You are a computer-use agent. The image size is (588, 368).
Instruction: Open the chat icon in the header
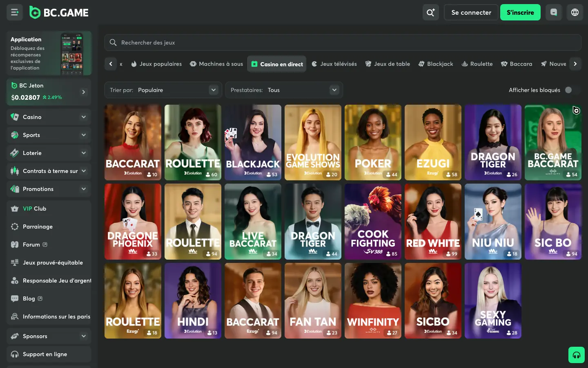pyautogui.click(x=554, y=12)
